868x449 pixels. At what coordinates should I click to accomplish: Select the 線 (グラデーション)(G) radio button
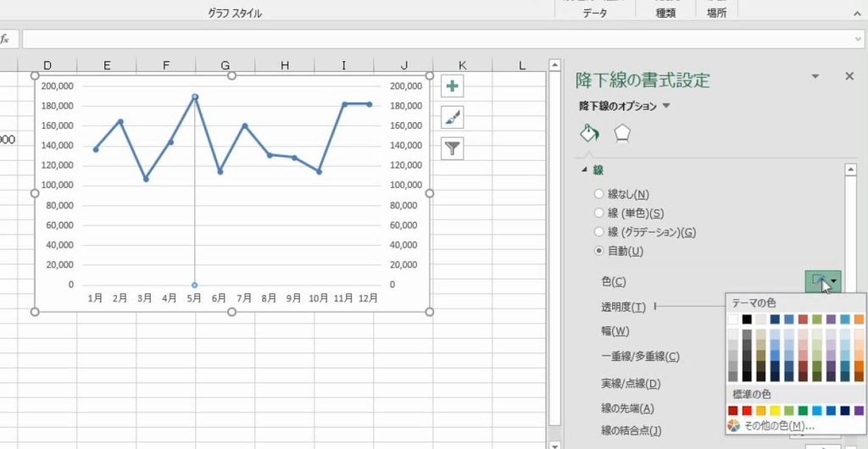pyautogui.click(x=598, y=232)
